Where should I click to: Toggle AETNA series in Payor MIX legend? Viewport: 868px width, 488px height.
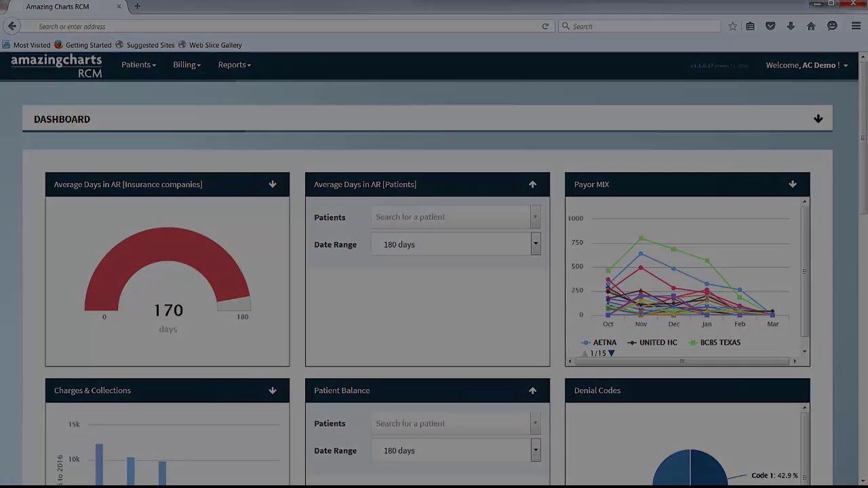coord(599,342)
